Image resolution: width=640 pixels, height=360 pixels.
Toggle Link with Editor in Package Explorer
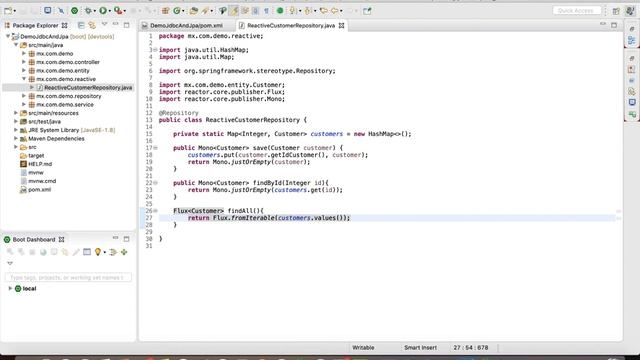point(92,25)
